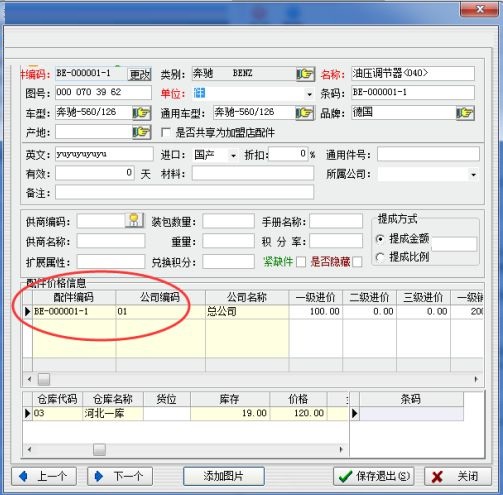Select the warehouse code 03 cell

click(x=57, y=413)
